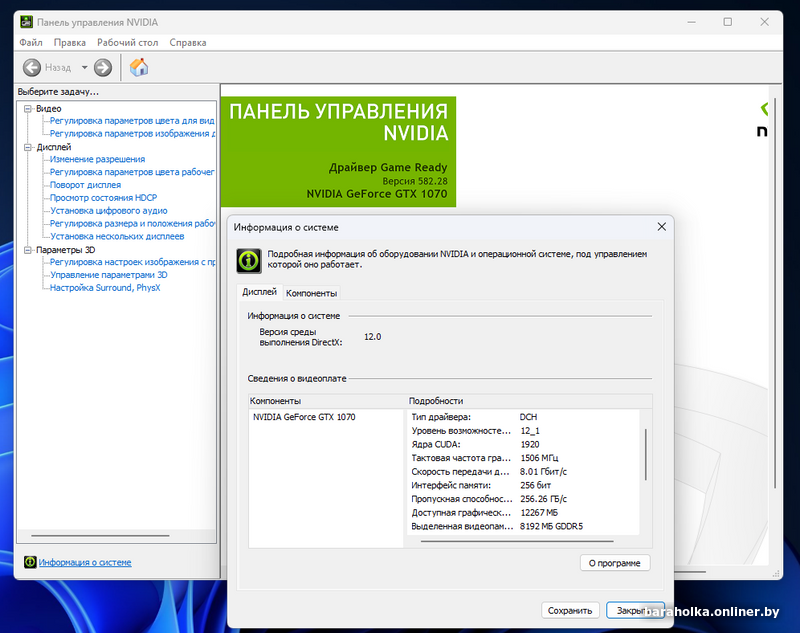Open Регулировка параметров цвета для видео
Screen dimensions: 800x633
pyautogui.click(x=132, y=120)
